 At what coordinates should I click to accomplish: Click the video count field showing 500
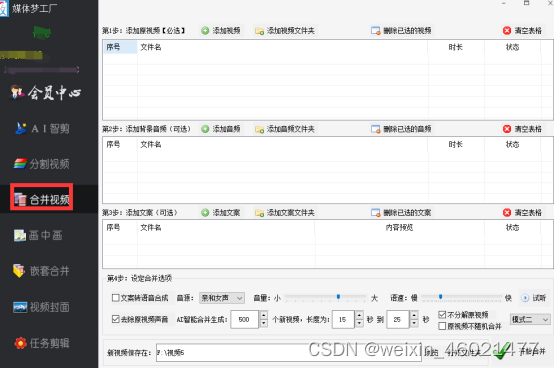pyautogui.click(x=245, y=319)
